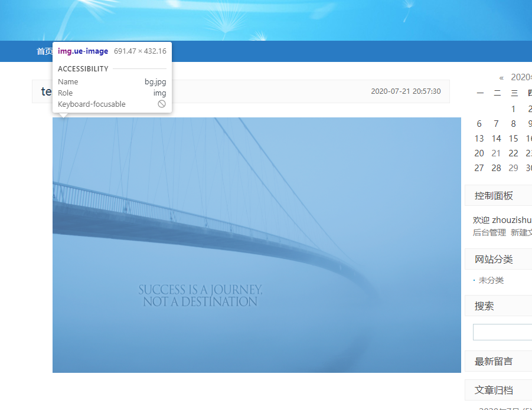532x410 pixels.
Task: Click the 网站分类 panel heading
Action: (493, 260)
